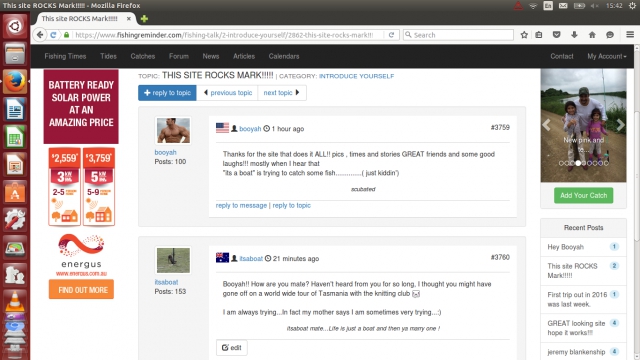
Task: Open booyah profile link under avatar
Action: point(165,152)
